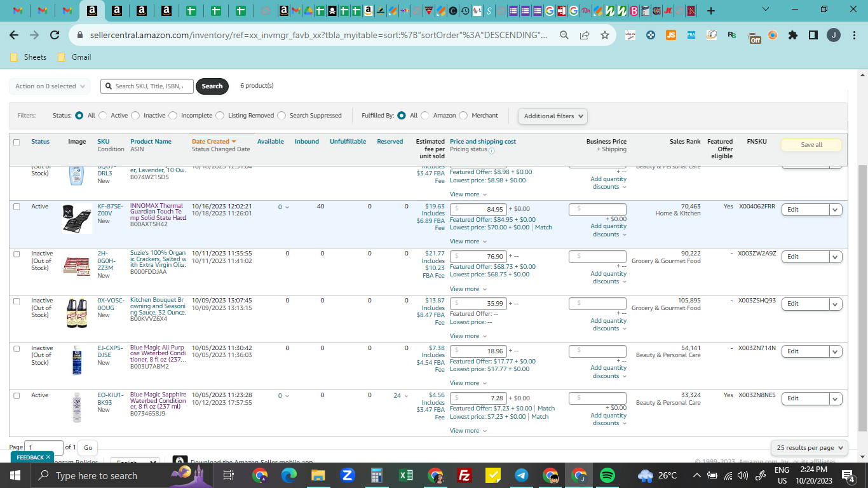This screenshot has width=868, height=488.
Task: Select the checkbox for SKU KF-87SE-Z00V row
Action: (17, 207)
